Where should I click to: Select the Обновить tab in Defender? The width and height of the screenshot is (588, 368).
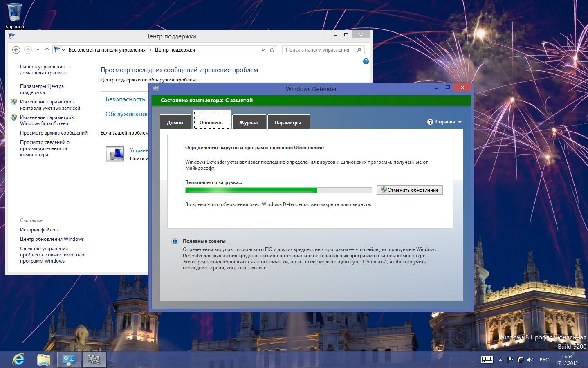click(211, 121)
